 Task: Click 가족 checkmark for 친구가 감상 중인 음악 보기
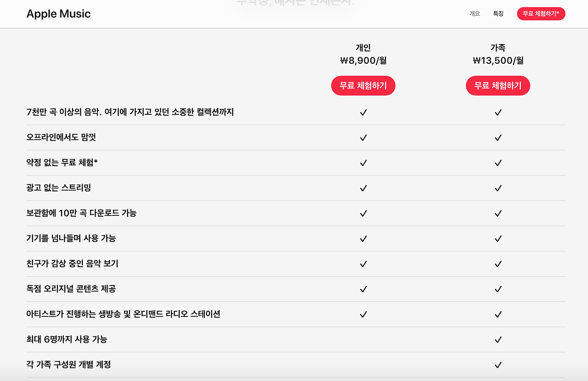(498, 264)
